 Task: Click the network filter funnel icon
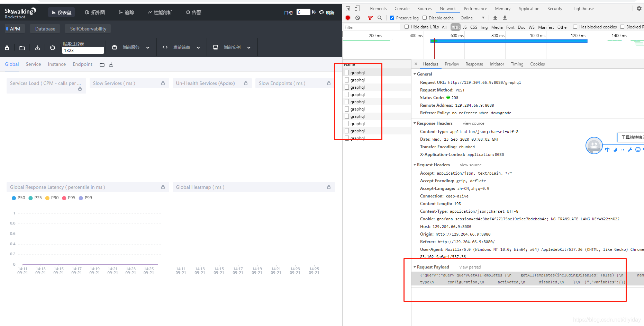point(370,18)
